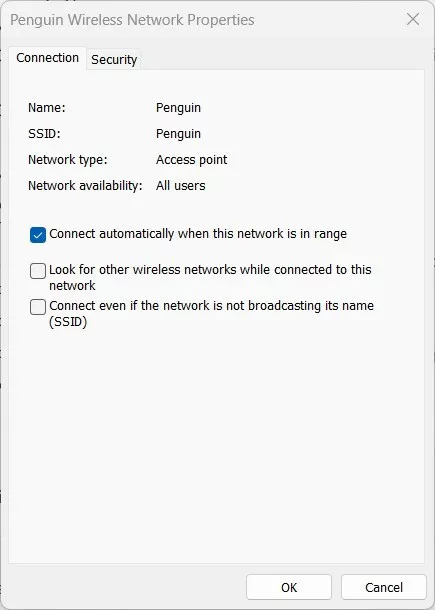Cancel the wireless properties dialog
Image resolution: width=435 pixels, height=610 pixels.
pyautogui.click(x=384, y=587)
